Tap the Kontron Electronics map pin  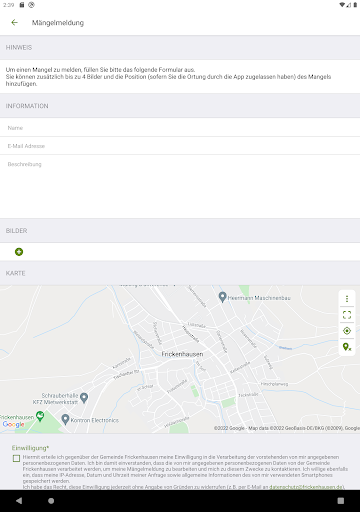65,419
